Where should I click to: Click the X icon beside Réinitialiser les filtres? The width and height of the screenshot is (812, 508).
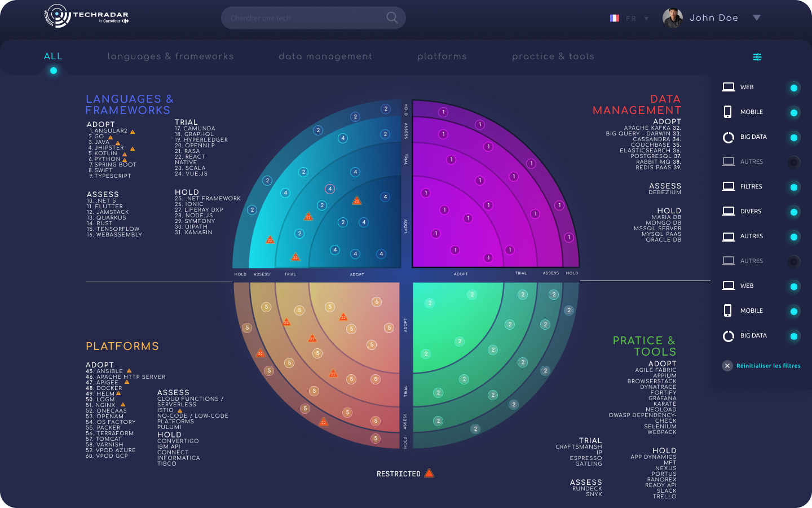[x=727, y=366]
